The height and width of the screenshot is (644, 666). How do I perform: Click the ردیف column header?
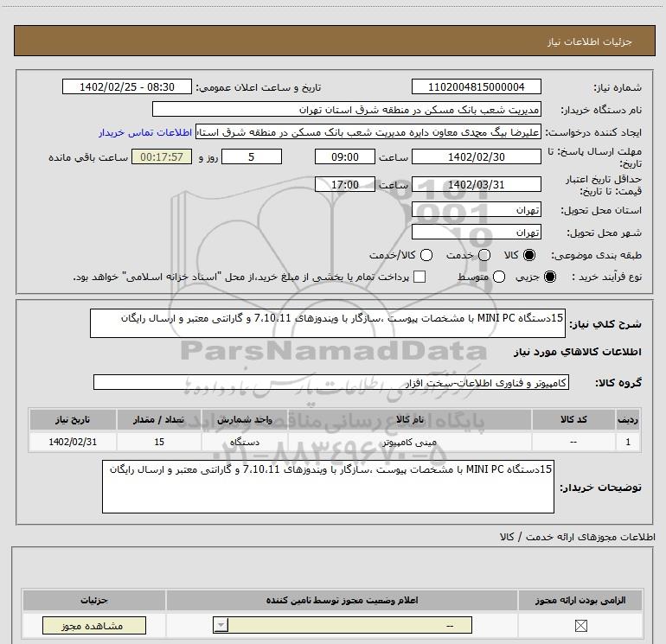628,419
